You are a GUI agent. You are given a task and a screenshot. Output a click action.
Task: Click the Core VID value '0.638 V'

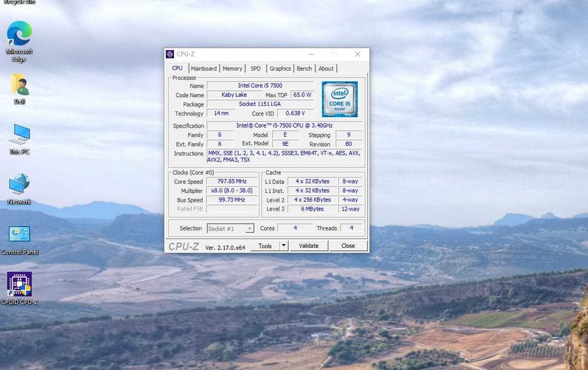coord(295,114)
